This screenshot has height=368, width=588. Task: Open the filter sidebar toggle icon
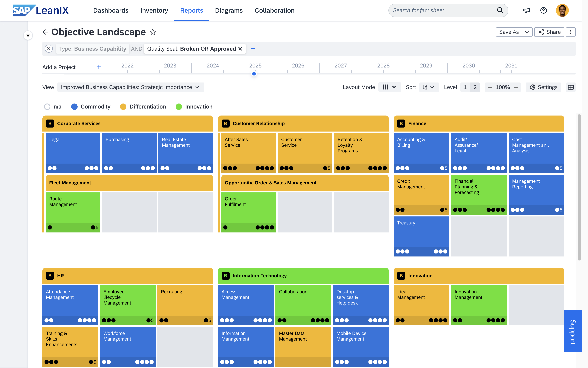click(28, 35)
